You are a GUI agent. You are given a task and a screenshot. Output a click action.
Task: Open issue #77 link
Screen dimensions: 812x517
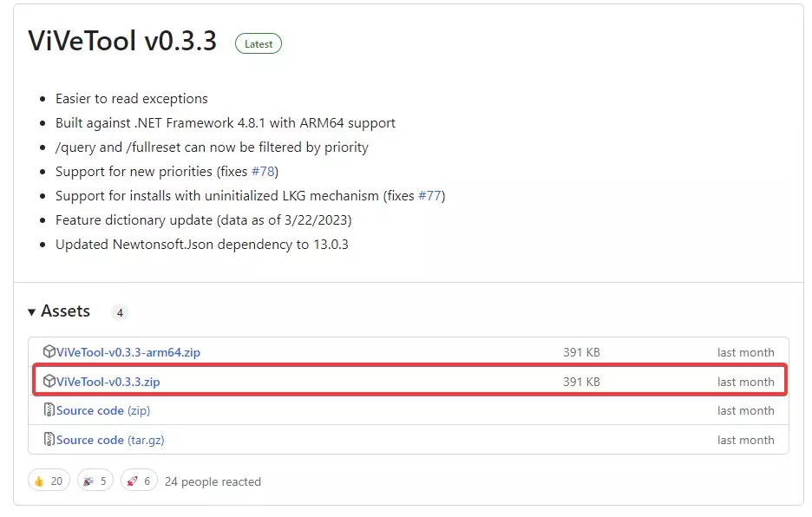(429, 196)
